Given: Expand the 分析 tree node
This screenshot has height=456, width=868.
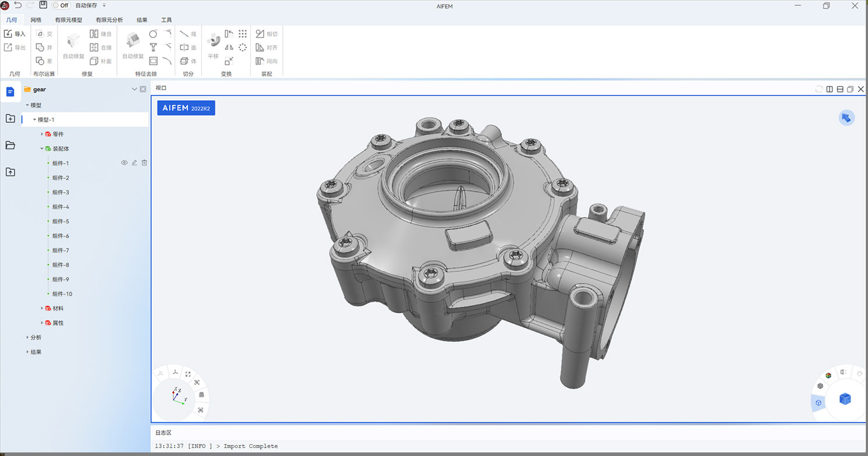Looking at the screenshot, I should pos(27,338).
